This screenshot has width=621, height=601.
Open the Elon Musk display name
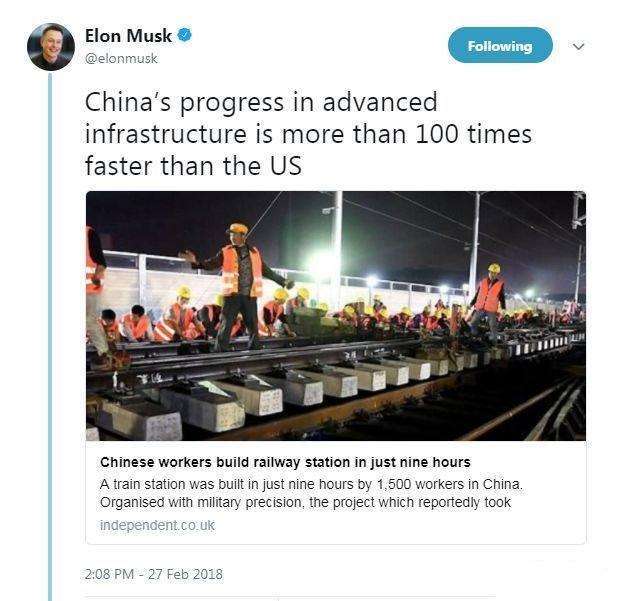[x=128, y=36]
